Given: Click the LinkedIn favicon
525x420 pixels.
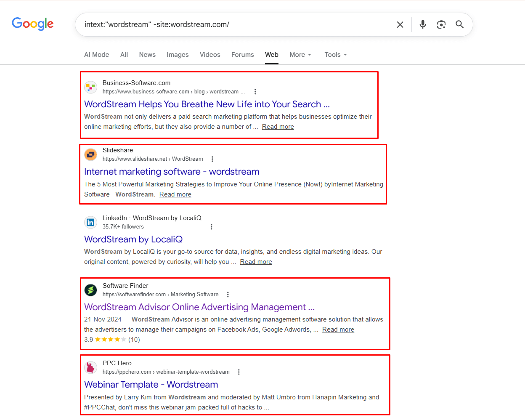Looking at the screenshot, I should 90,222.
